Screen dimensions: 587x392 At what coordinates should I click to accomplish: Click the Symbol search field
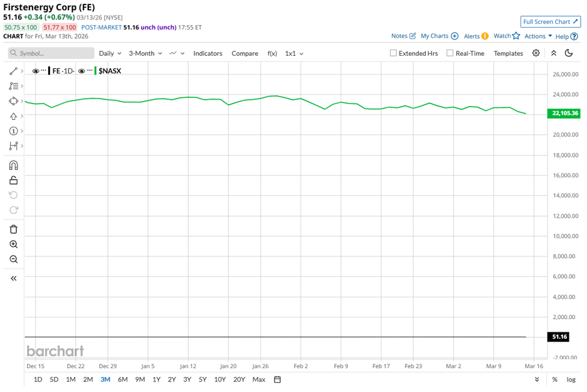point(51,53)
